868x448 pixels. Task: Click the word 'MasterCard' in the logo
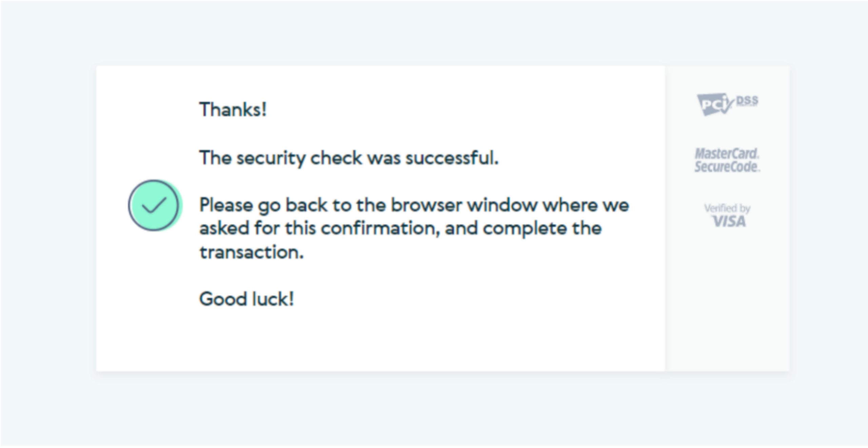[x=726, y=154]
